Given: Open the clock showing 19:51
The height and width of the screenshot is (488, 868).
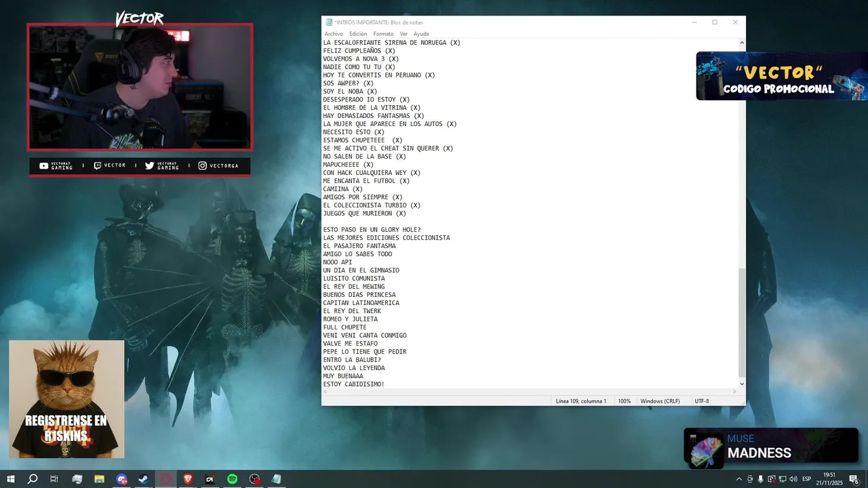Looking at the screenshot, I should 829,479.
